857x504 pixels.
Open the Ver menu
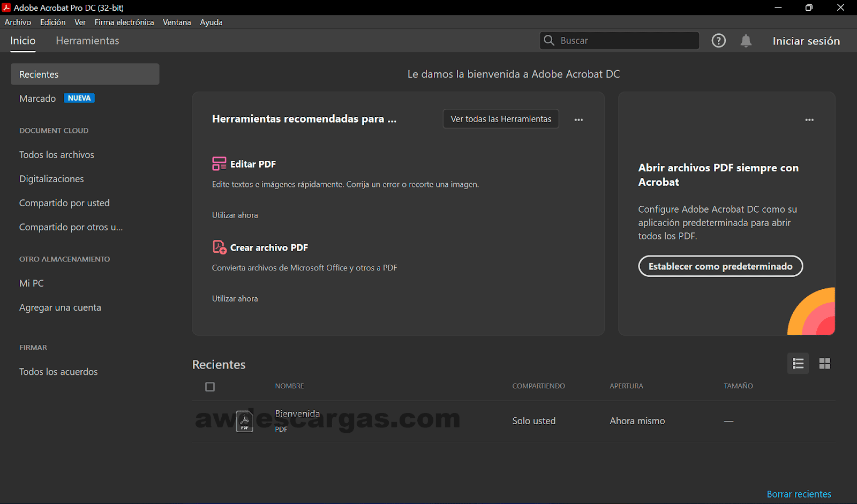(80, 22)
